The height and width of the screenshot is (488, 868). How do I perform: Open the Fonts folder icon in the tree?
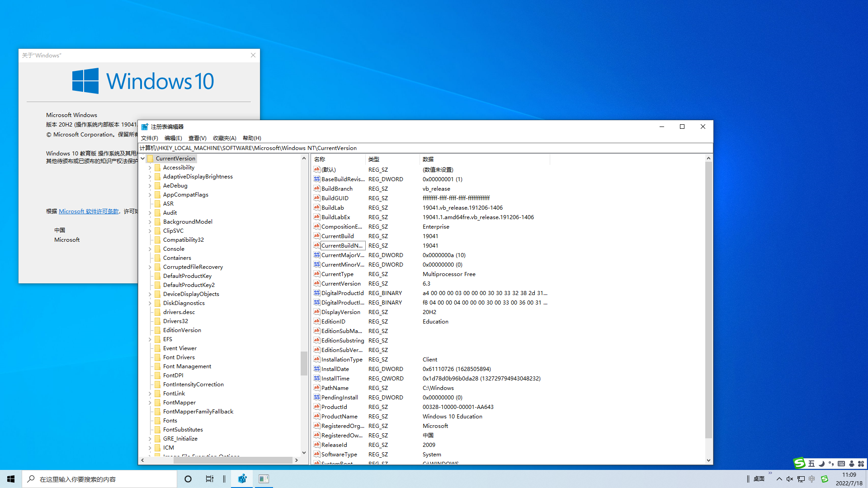pos(157,420)
